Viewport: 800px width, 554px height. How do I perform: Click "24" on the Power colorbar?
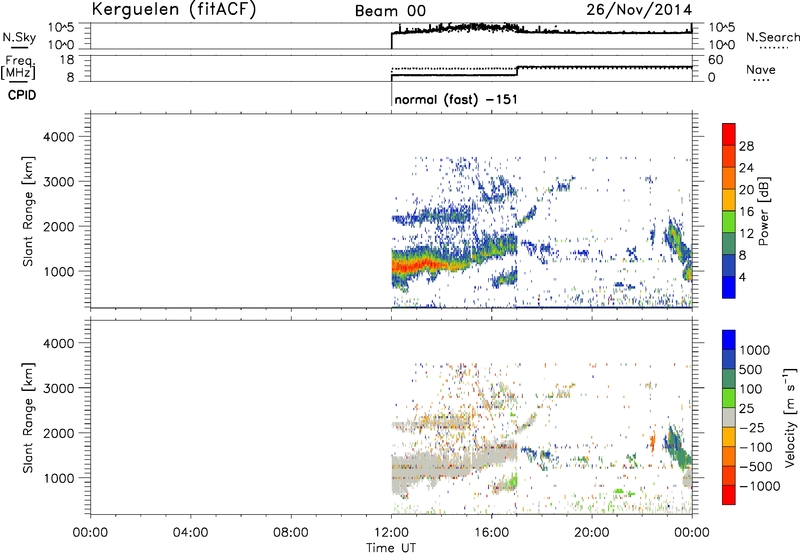pos(746,168)
